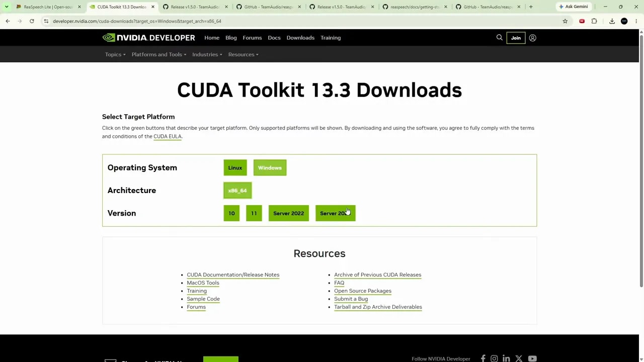Choose Windows version 10

point(231,213)
